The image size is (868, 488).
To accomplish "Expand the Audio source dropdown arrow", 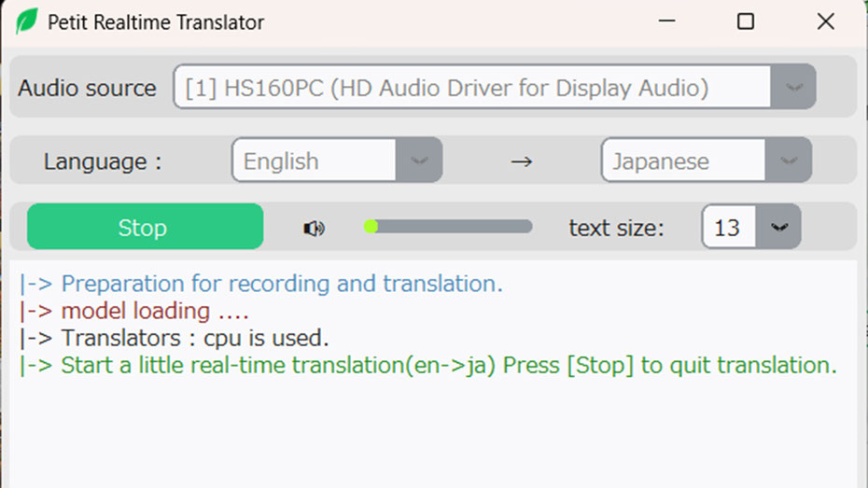I will pos(793,87).
